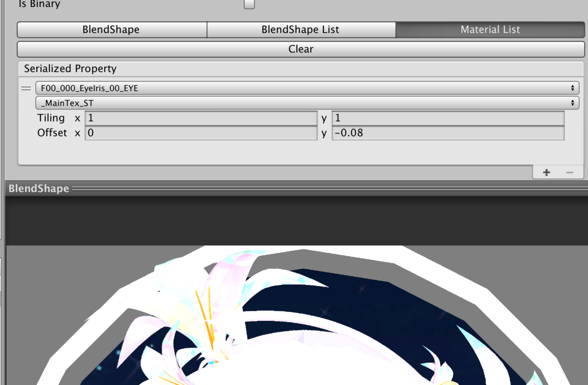Click the Tiling x input field

click(x=201, y=118)
